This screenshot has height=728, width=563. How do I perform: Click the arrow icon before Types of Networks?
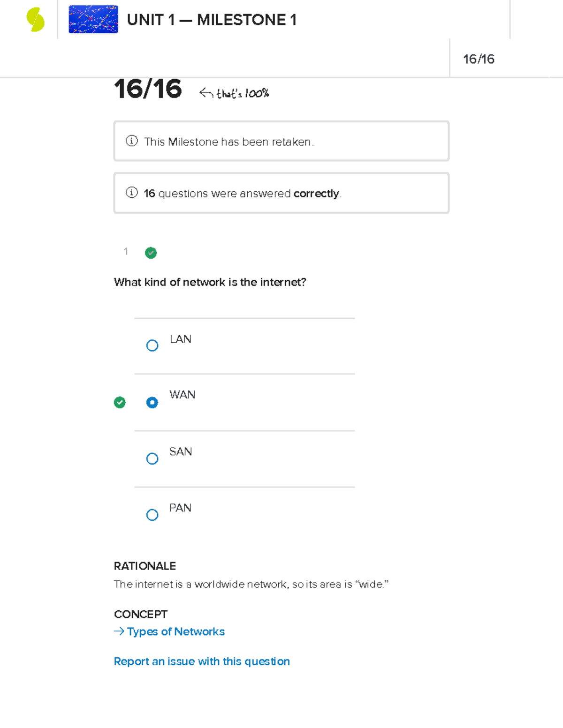coord(118,631)
